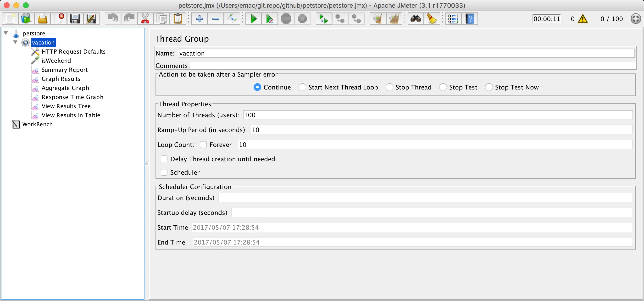Collapse the petstore tree node

6,33
